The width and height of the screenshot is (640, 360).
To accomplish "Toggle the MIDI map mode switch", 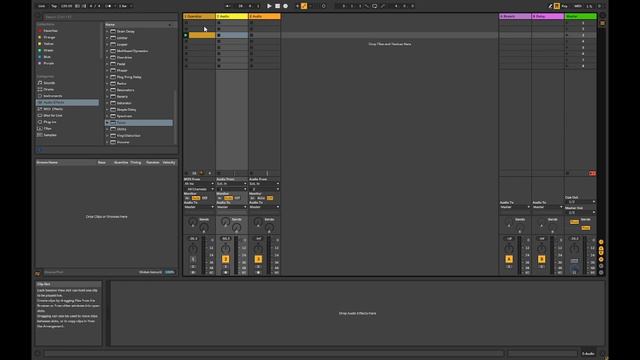I will (x=578, y=6).
